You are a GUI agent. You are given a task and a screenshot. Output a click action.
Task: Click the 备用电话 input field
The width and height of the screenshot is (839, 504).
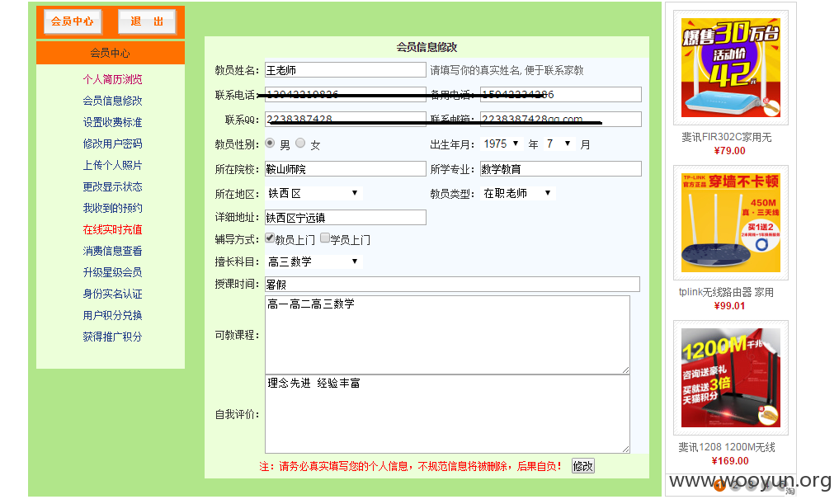[561, 95]
